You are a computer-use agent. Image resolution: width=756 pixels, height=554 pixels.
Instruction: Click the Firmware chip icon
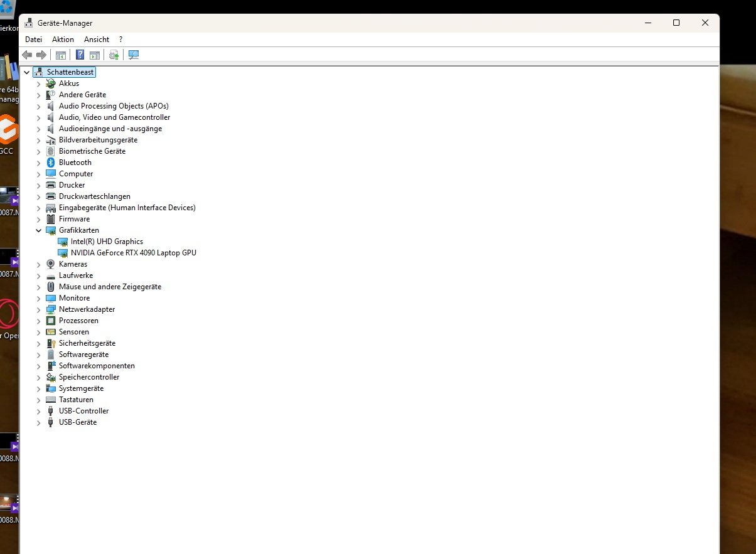[x=51, y=219]
